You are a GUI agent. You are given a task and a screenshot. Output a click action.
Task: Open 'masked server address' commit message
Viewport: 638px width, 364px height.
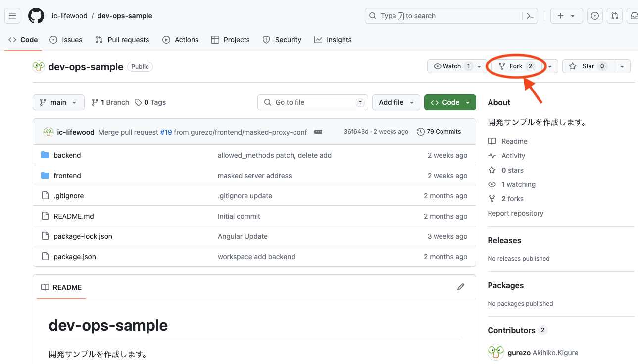[255, 176]
